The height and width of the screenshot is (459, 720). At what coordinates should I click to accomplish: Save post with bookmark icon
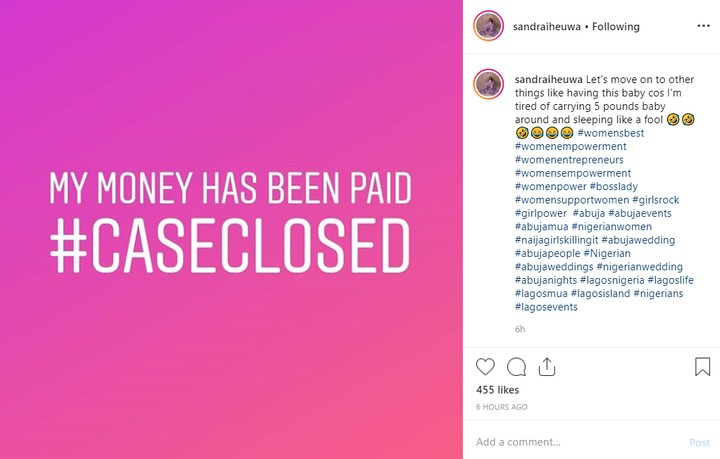(702, 367)
